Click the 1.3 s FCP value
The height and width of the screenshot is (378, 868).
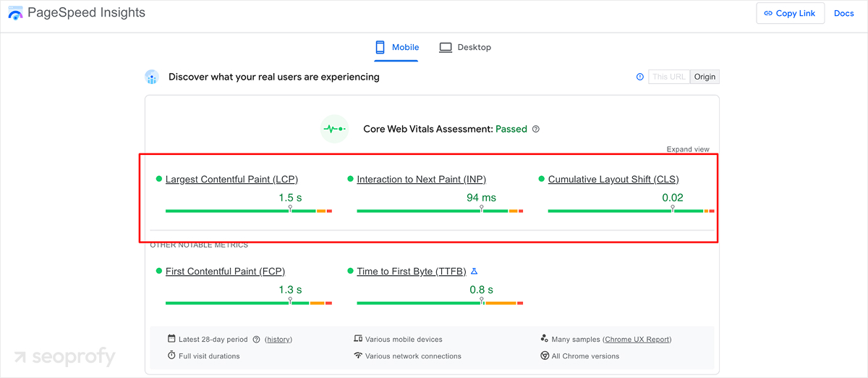290,290
